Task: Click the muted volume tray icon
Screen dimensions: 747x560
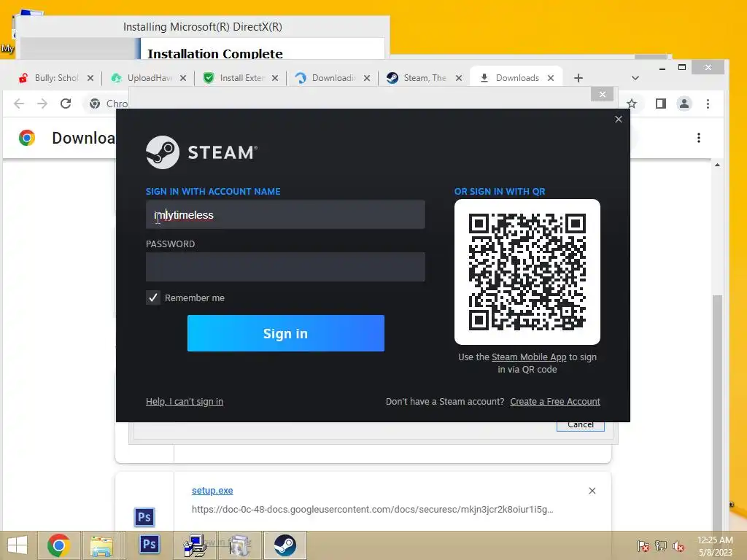Action: (678, 545)
